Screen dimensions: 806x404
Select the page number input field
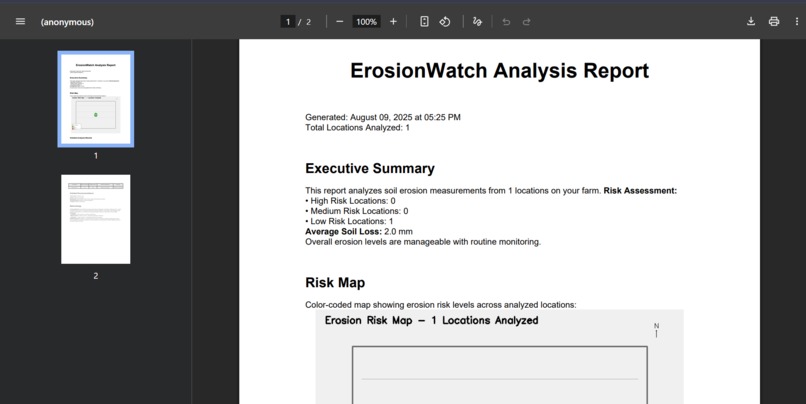tap(288, 22)
